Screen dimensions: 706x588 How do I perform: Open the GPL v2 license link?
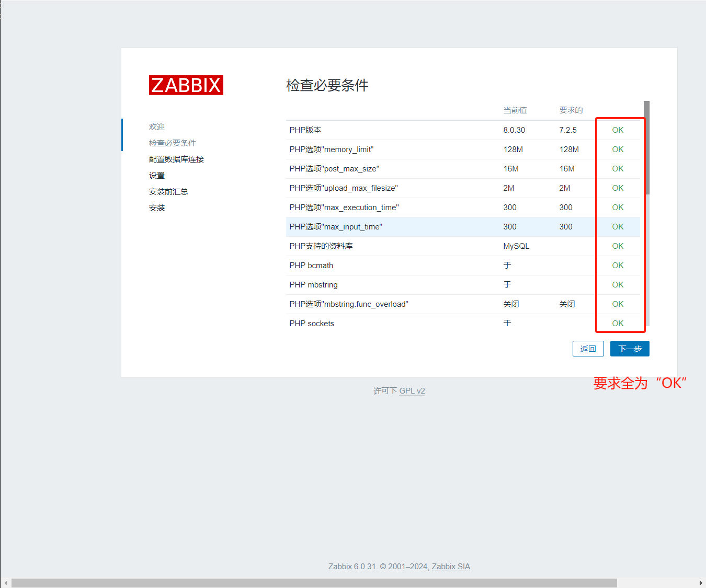click(412, 391)
